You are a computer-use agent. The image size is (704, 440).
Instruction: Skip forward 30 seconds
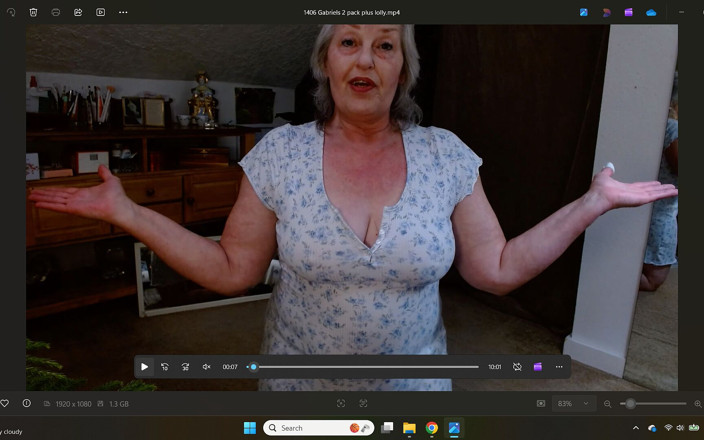tap(185, 367)
